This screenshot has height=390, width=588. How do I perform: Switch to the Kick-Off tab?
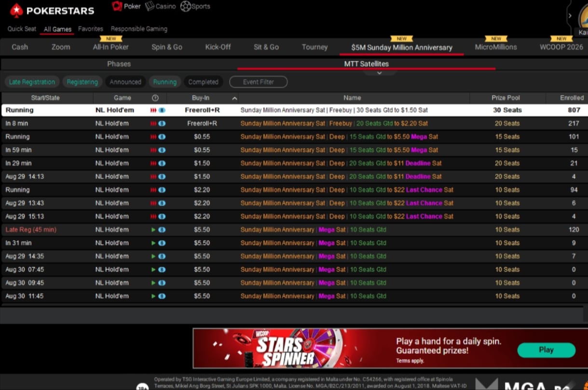pyautogui.click(x=218, y=47)
